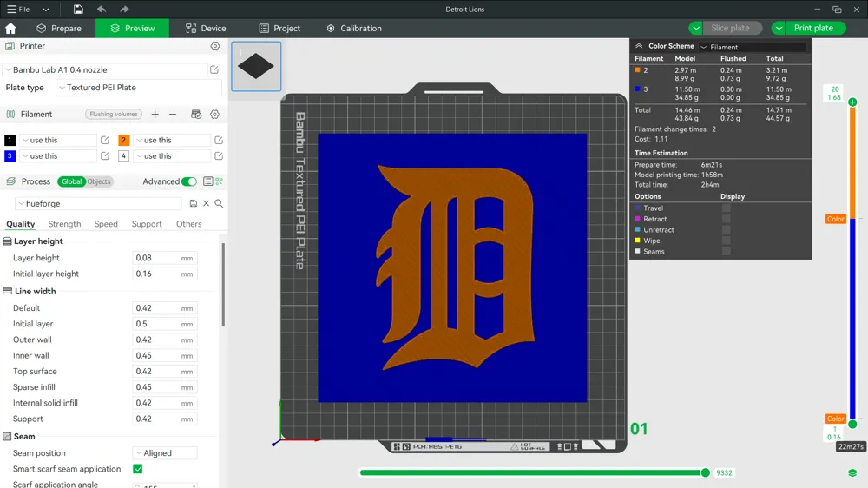Screen dimensions: 868x488
Task: Remove a filament with the minus icon
Action: [x=173, y=114]
